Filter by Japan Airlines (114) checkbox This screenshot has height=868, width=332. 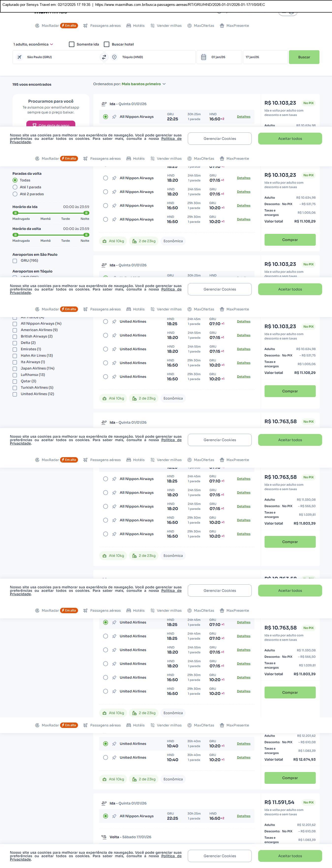(x=15, y=369)
